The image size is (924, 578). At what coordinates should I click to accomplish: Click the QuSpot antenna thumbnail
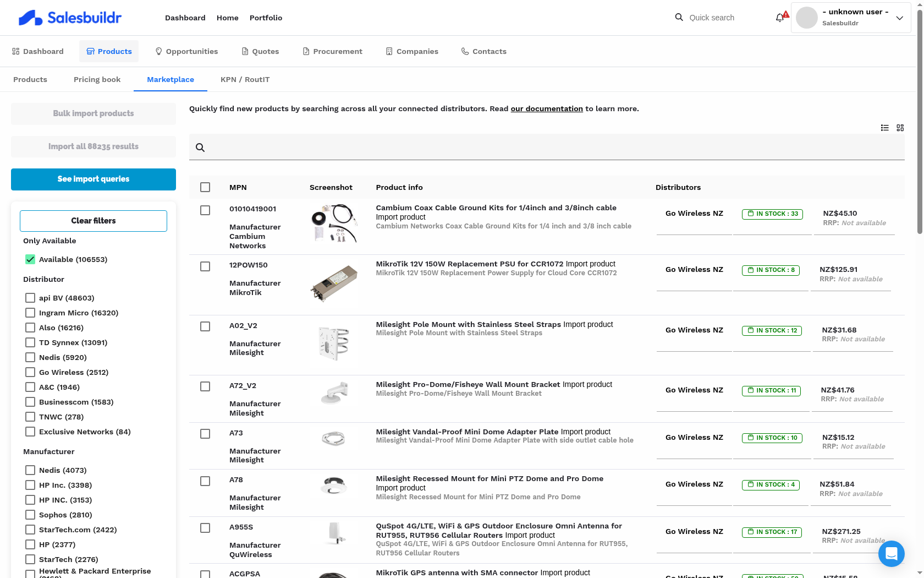[334, 533]
